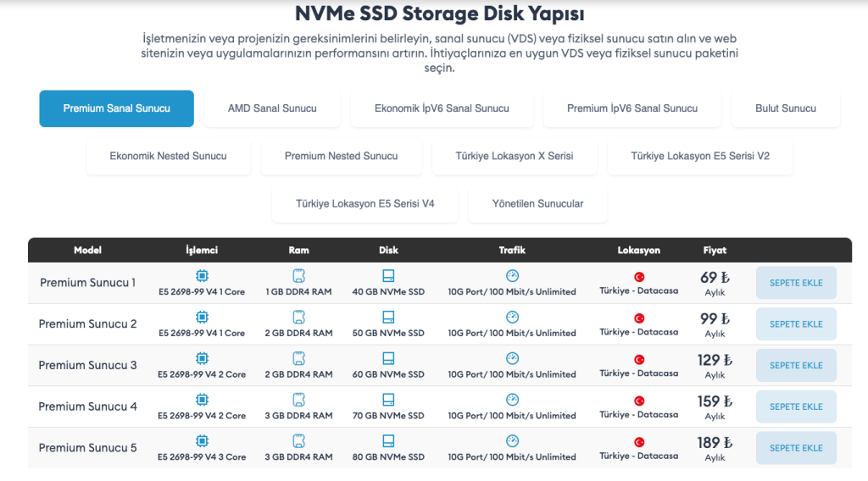The image size is (868, 481).
Task: Click the disk icon for Premium Sunucu 3
Action: click(388, 358)
